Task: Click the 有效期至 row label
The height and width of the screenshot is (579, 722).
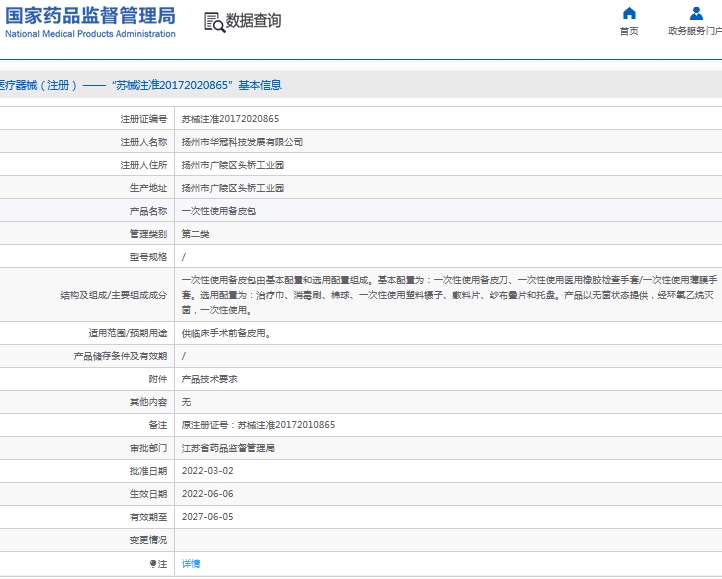Action: (148, 517)
